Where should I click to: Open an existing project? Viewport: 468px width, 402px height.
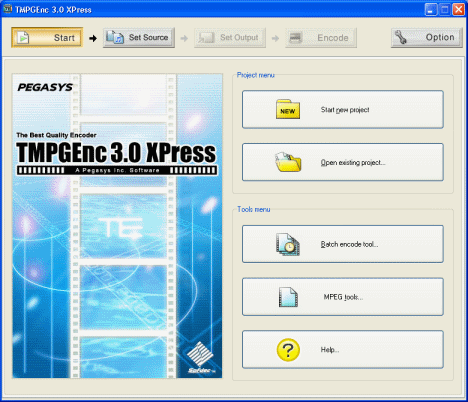(343, 162)
